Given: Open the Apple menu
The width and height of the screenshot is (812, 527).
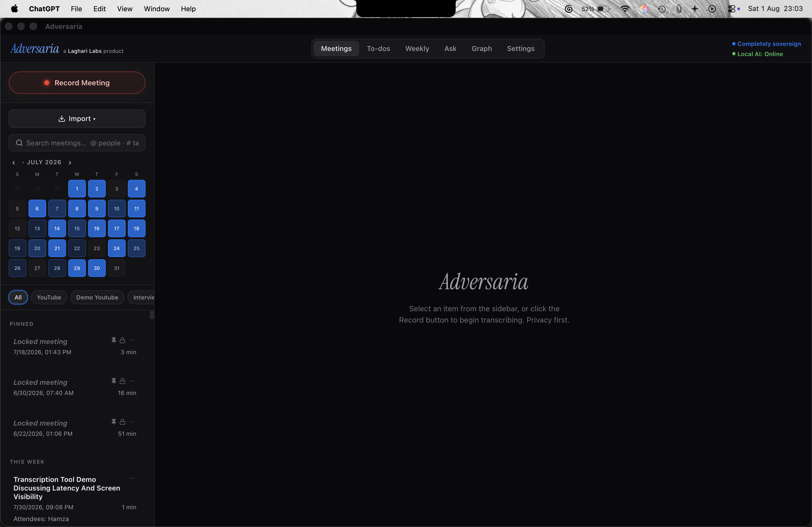Looking at the screenshot, I should tap(14, 9).
